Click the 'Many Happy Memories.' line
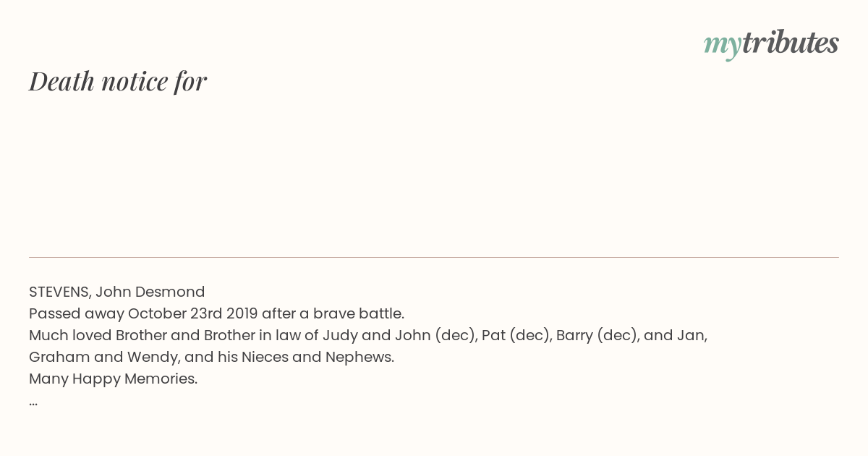Image resolution: width=868 pixels, height=456 pixels. tap(113, 379)
